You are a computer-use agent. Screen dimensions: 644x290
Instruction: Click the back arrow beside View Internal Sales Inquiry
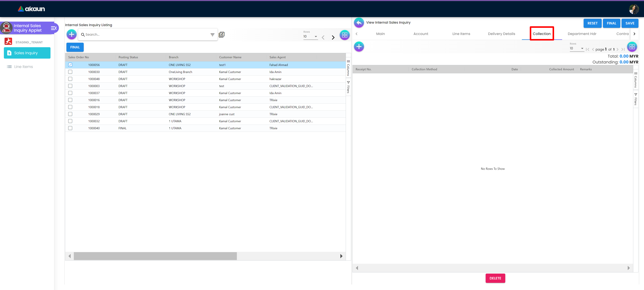pos(359,23)
